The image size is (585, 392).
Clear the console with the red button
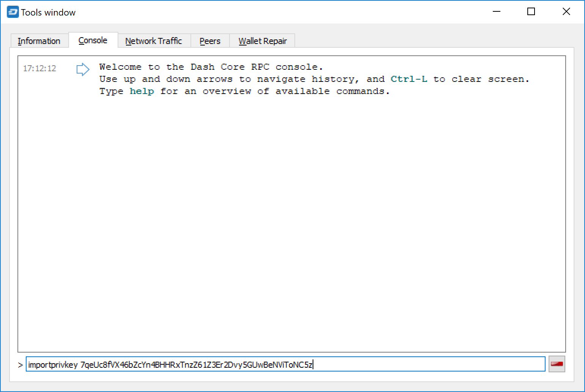coord(557,364)
